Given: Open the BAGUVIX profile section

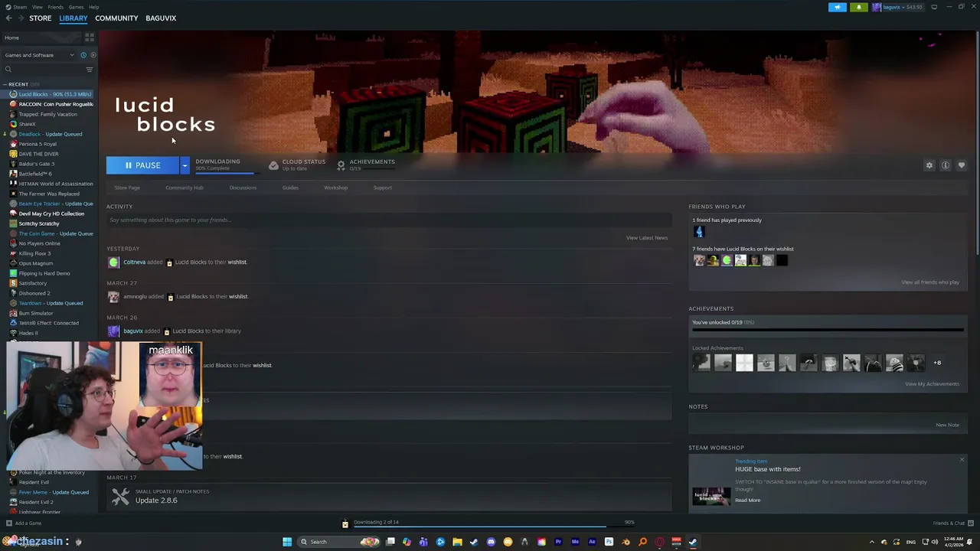Looking at the screenshot, I should point(161,18).
